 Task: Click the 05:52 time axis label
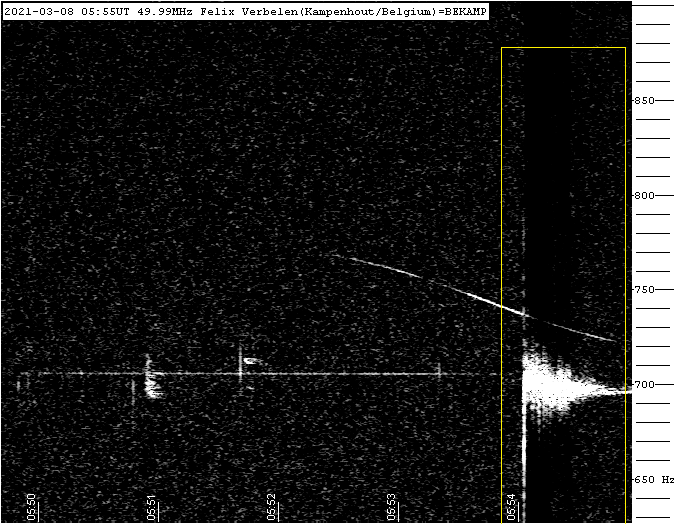point(271,507)
